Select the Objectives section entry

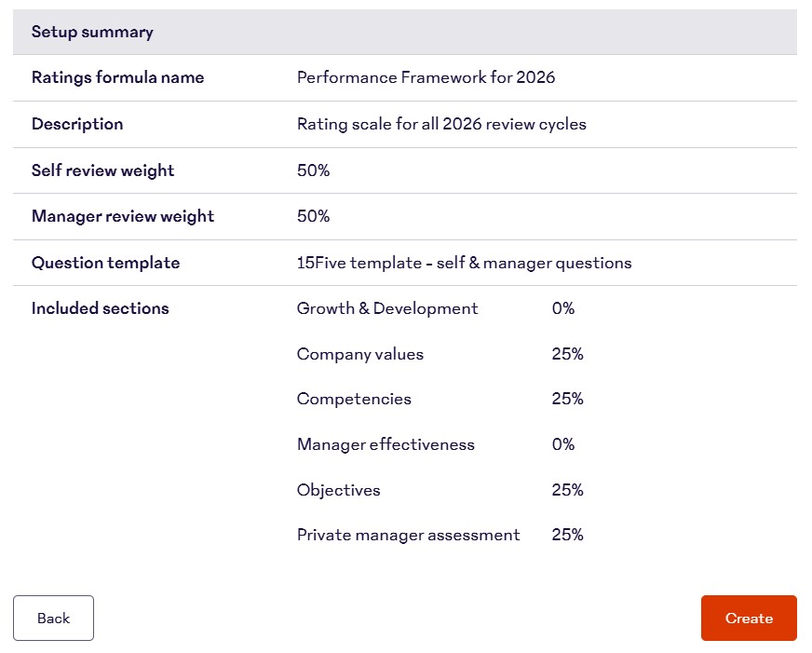(338, 490)
